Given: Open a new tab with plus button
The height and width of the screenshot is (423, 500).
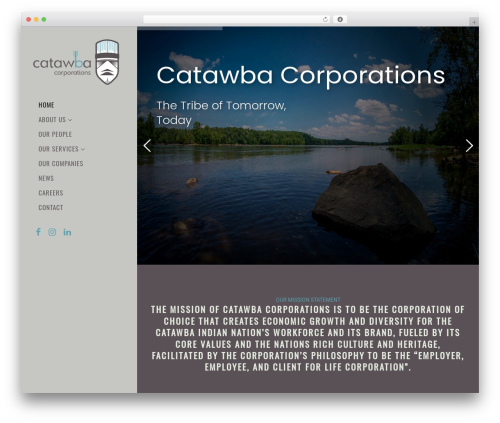Looking at the screenshot, I should [x=474, y=22].
